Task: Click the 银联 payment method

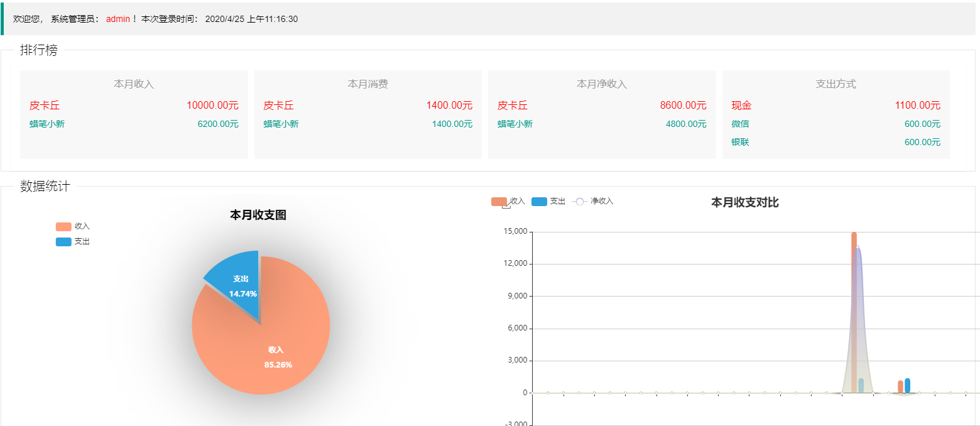Action: pyautogui.click(x=740, y=143)
